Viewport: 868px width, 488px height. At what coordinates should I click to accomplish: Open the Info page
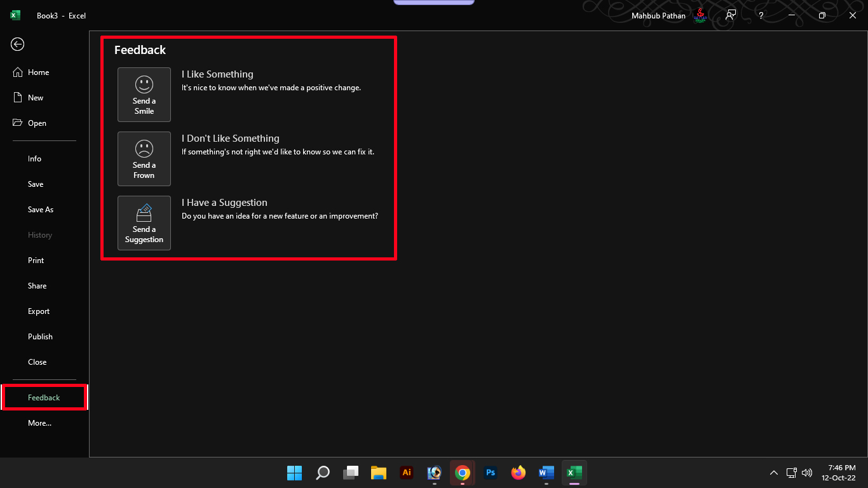(44, 159)
